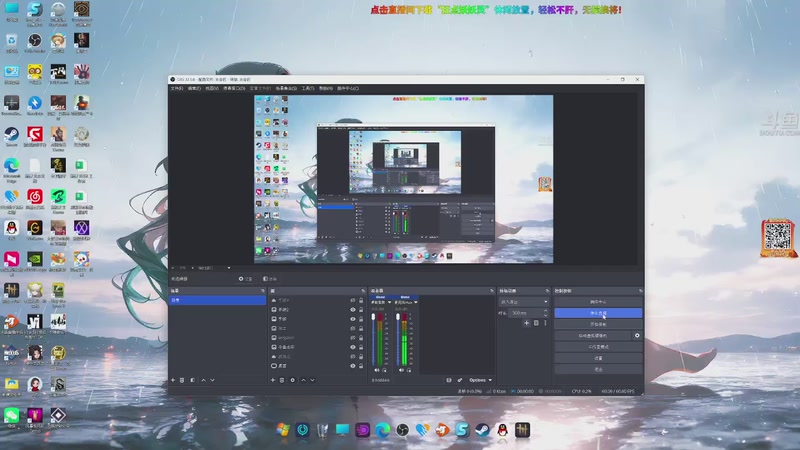Open the first mixer channel's dropdown arrow

click(x=389, y=303)
